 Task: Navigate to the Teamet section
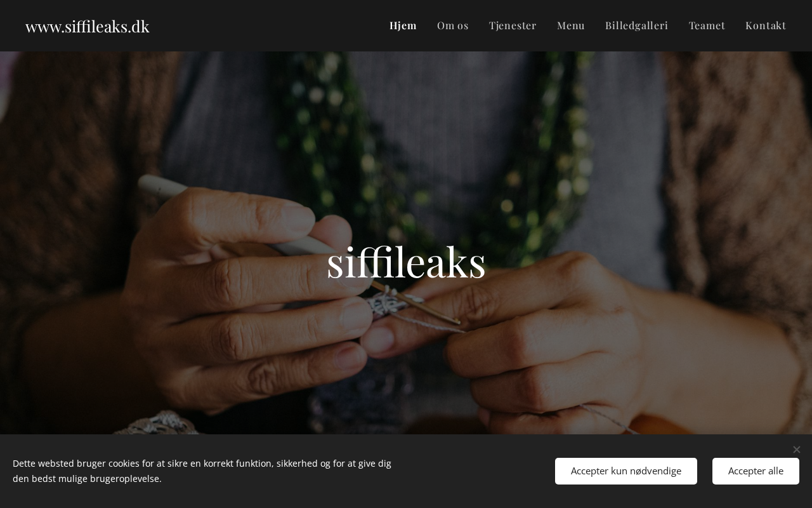pyautogui.click(x=707, y=25)
